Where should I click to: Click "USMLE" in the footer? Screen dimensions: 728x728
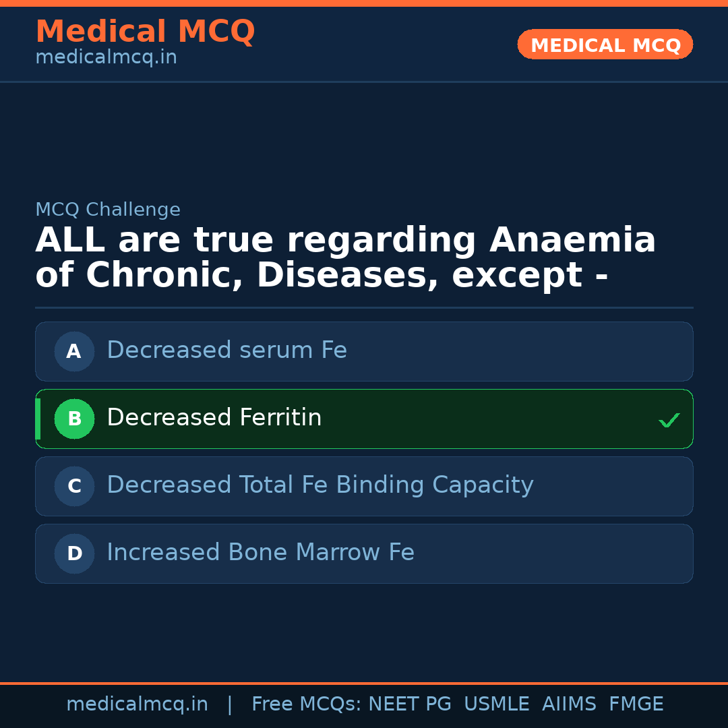(x=496, y=704)
